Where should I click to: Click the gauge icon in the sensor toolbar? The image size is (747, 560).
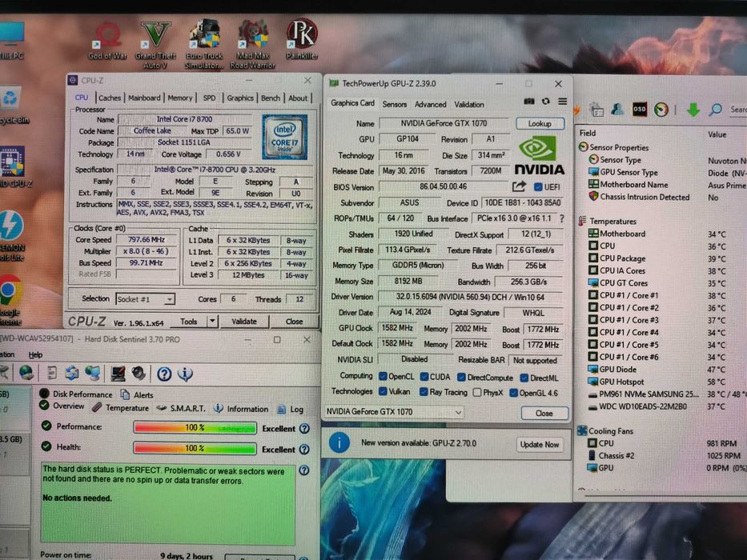pos(661,110)
